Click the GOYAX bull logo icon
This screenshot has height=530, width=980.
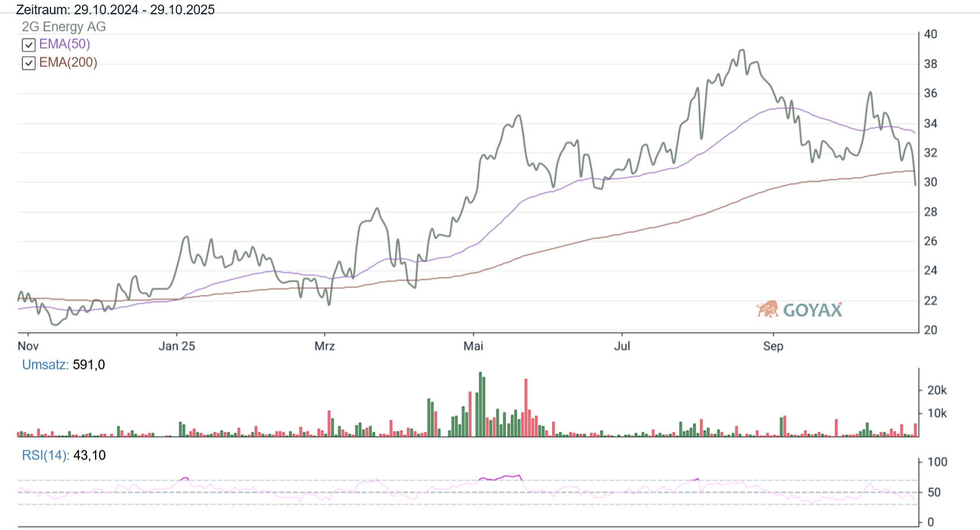click(767, 309)
